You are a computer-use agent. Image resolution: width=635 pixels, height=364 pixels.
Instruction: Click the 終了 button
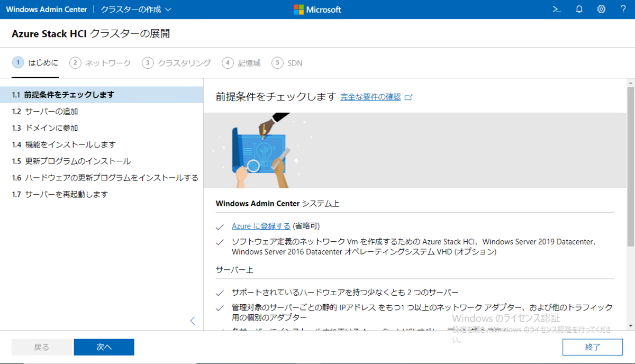point(593,347)
